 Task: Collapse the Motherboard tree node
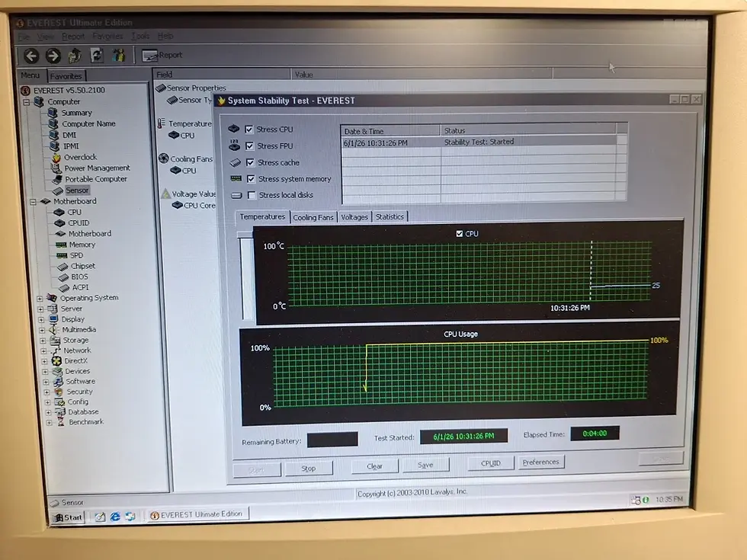[33, 202]
